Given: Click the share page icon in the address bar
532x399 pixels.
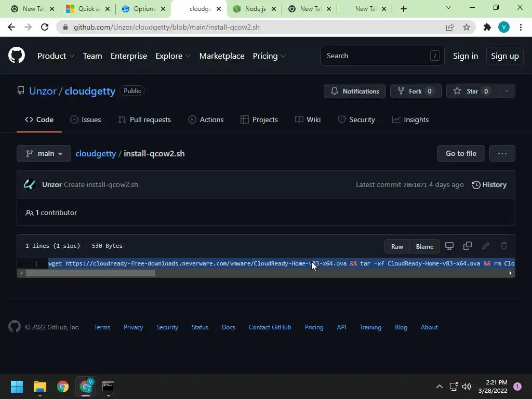Looking at the screenshot, I should pos(450,27).
